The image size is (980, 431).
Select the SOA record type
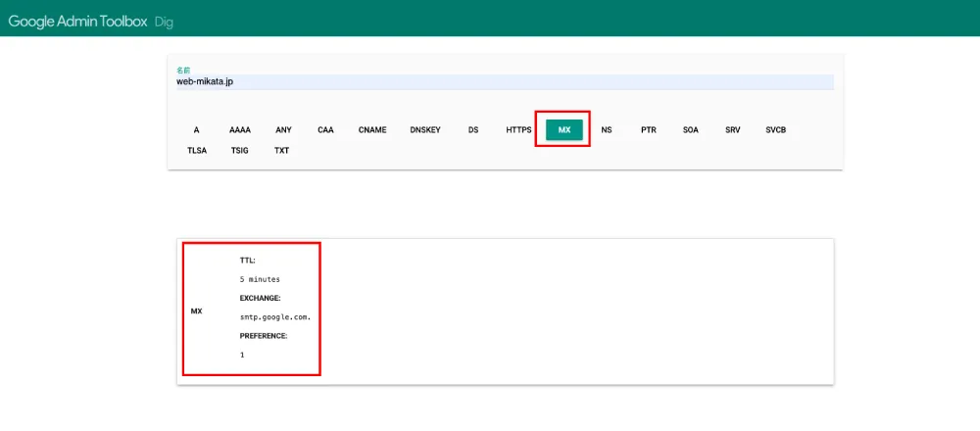(691, 130)
